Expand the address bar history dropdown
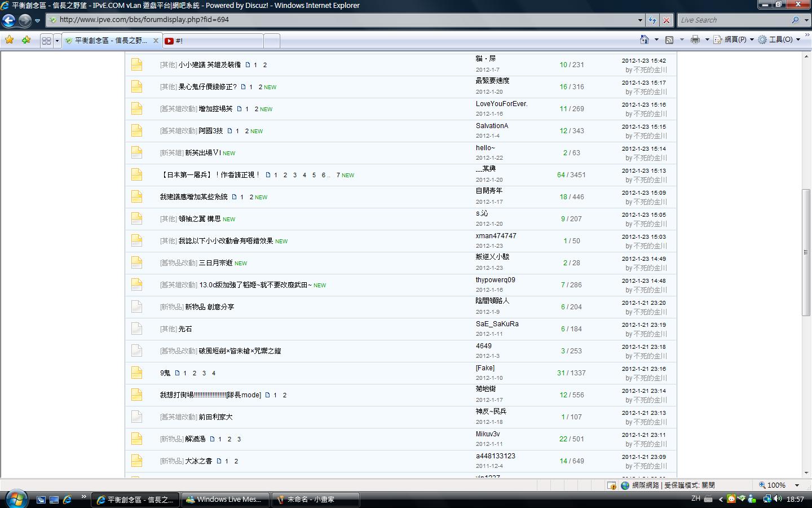 point(640,20)
